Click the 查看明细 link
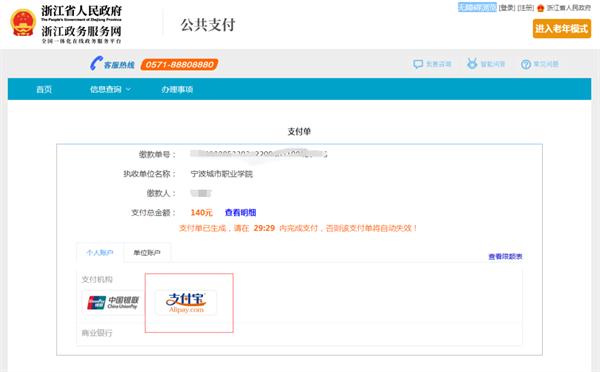 240,212
